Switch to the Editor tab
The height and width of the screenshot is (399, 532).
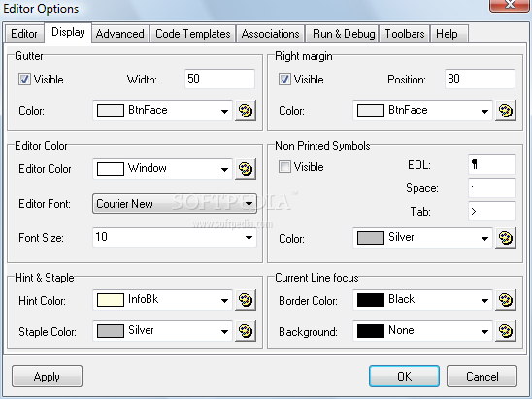pyautogui.click(x=24, y=34)
